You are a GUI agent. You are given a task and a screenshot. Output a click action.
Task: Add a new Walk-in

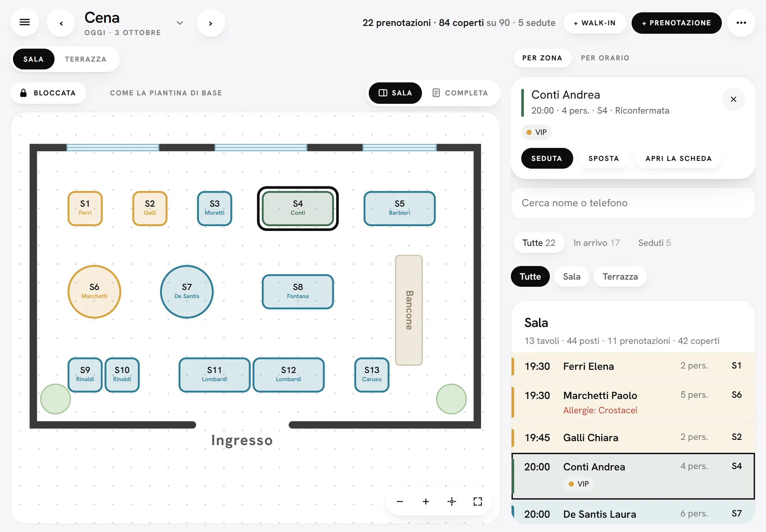coord(595,23)
